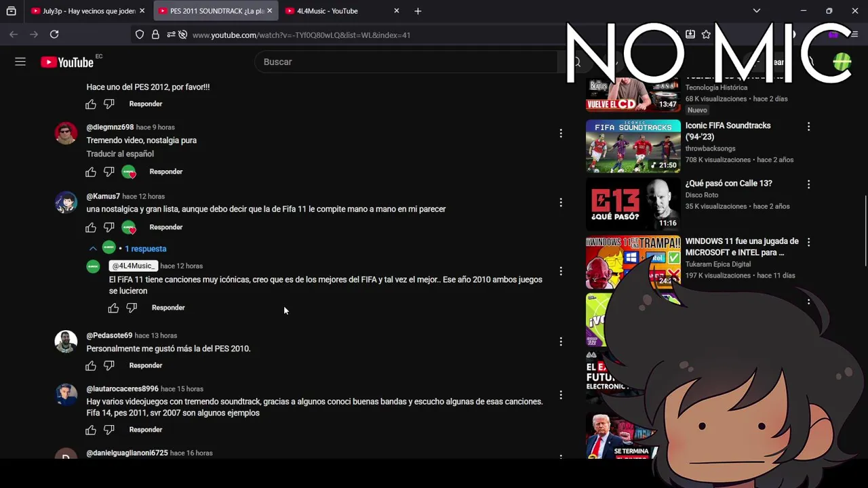This screenshot has width=868, height=488.
Task: Switch to the July3p browser tab
Action: click(88, 11)
